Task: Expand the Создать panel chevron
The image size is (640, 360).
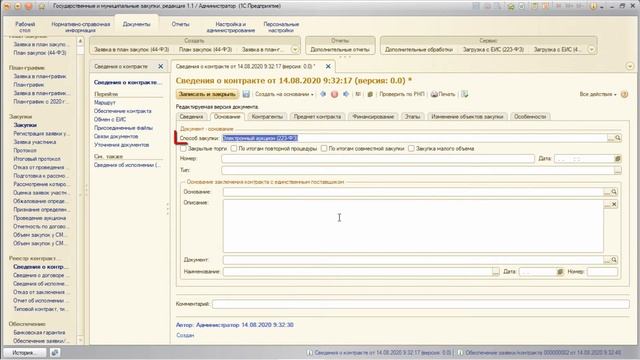Action: (295, 49)
